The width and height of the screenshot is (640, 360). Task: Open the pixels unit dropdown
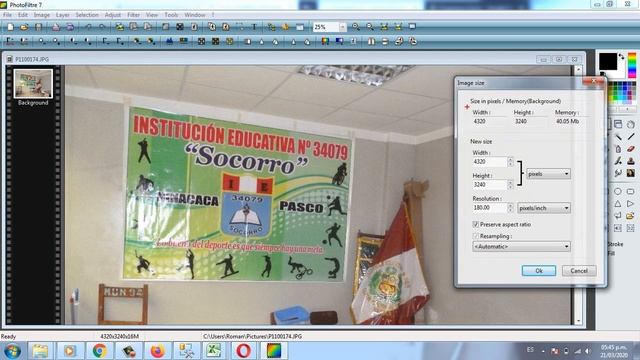pyautogui.click(x=548, y=174)
